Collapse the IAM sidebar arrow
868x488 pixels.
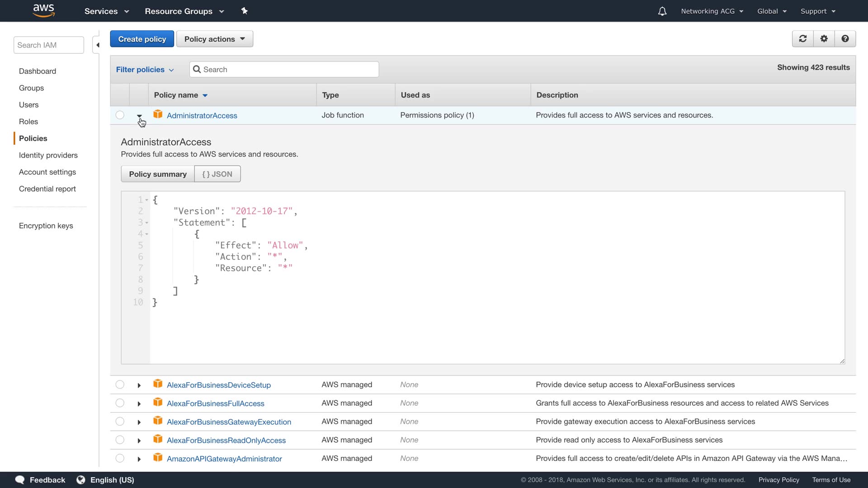(97, 45)
